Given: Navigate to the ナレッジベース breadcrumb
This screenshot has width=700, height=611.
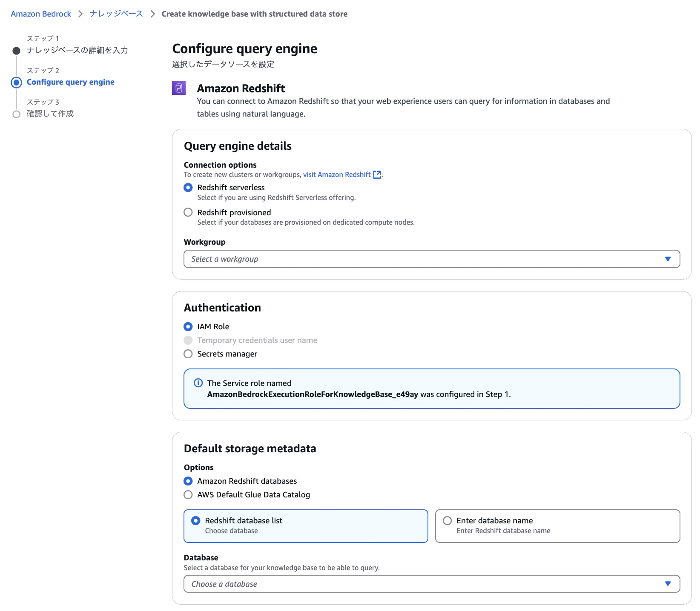Looking at the screenshot, I should 116,14.
